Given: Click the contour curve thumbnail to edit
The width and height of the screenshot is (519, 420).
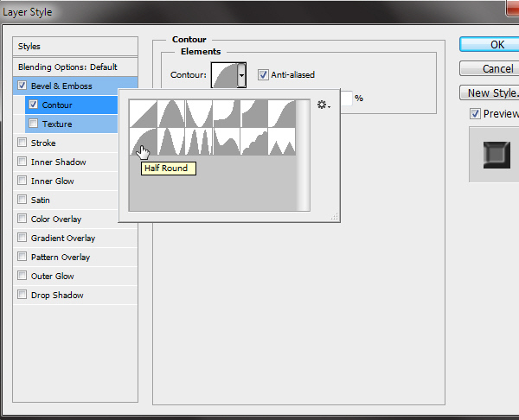Looking at the screenshot, I should (224, 76).
